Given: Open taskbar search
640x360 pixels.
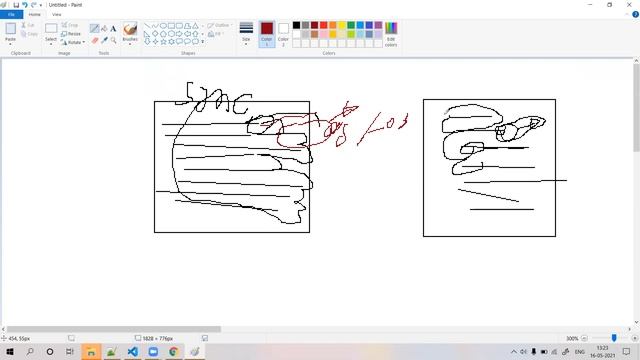Looking at the screenshot, I should (x=30, y=351).
